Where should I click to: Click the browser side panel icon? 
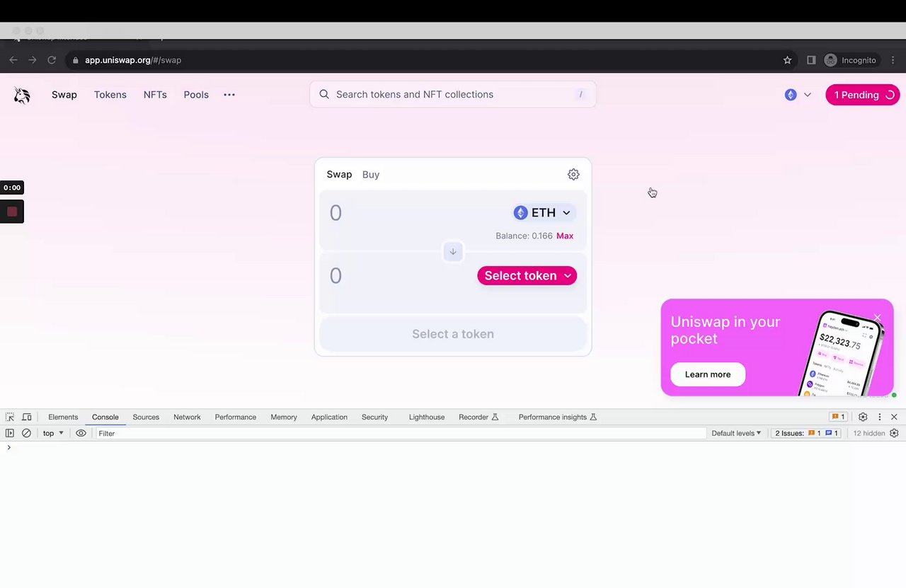811,60
